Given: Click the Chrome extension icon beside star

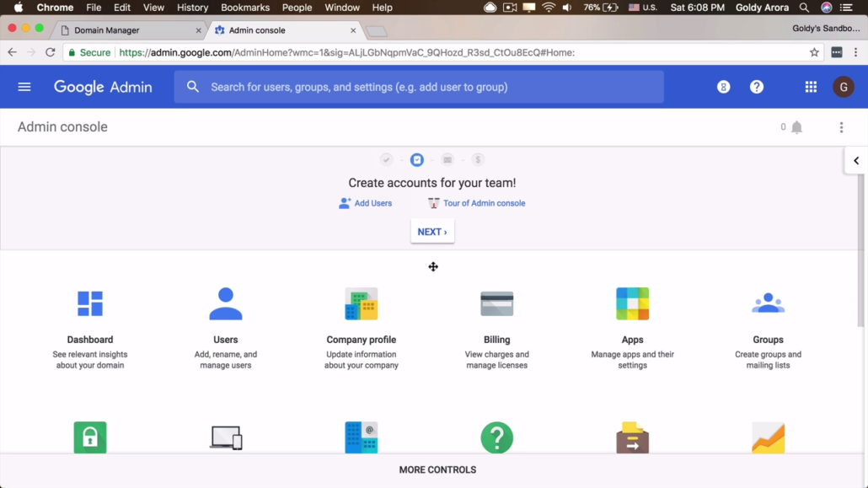Looking at the screenshot, I should [x=837, y=52].
